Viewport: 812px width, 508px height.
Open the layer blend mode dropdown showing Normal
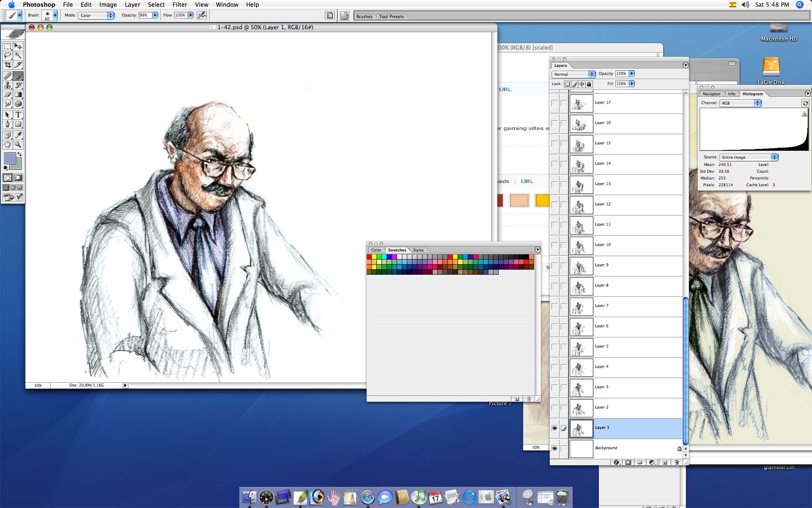pyautogui.click(x=573, y=74)
